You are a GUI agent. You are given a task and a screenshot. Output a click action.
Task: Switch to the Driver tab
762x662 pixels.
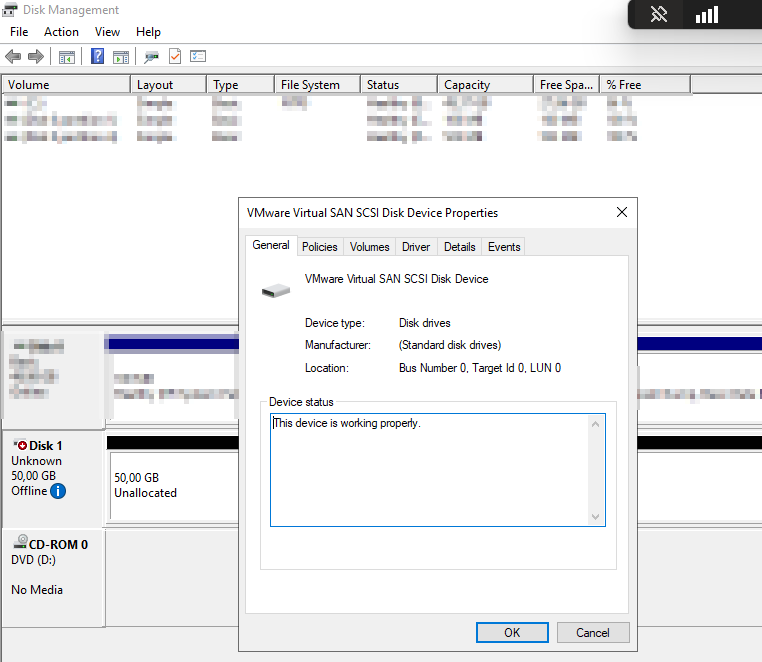[416, 247]
